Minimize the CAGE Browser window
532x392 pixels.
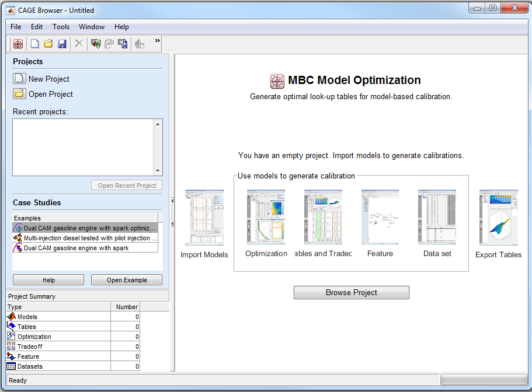[477, 8]
